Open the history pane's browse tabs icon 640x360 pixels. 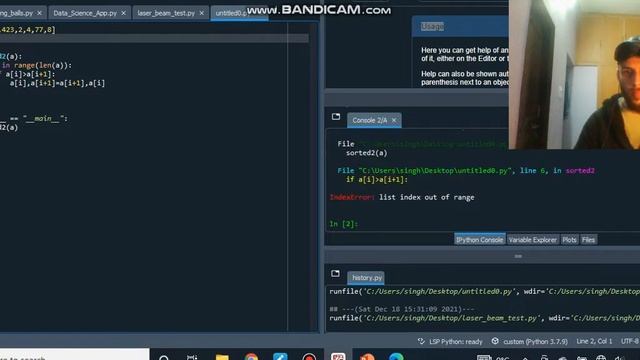click(336, 273)
